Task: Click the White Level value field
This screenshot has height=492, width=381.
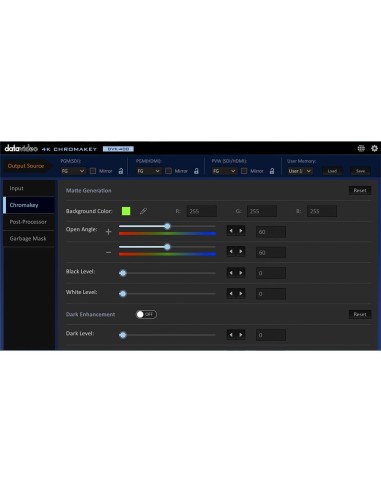Action: pos(271,294)
